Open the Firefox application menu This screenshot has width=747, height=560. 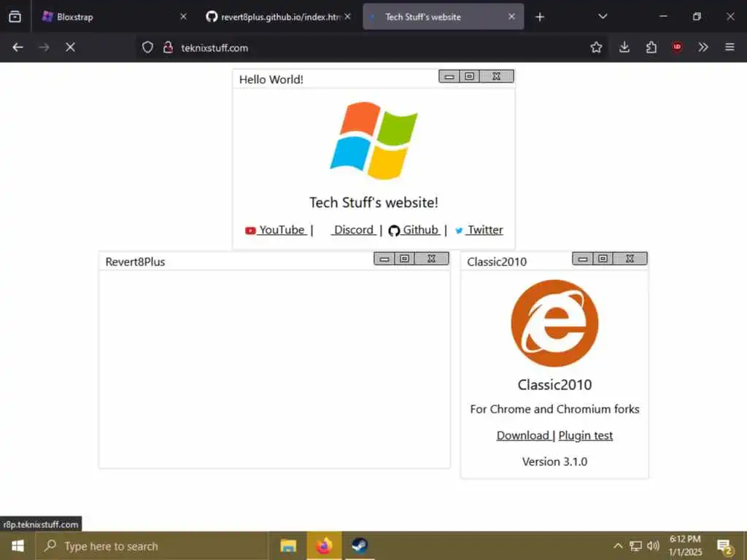729,47
